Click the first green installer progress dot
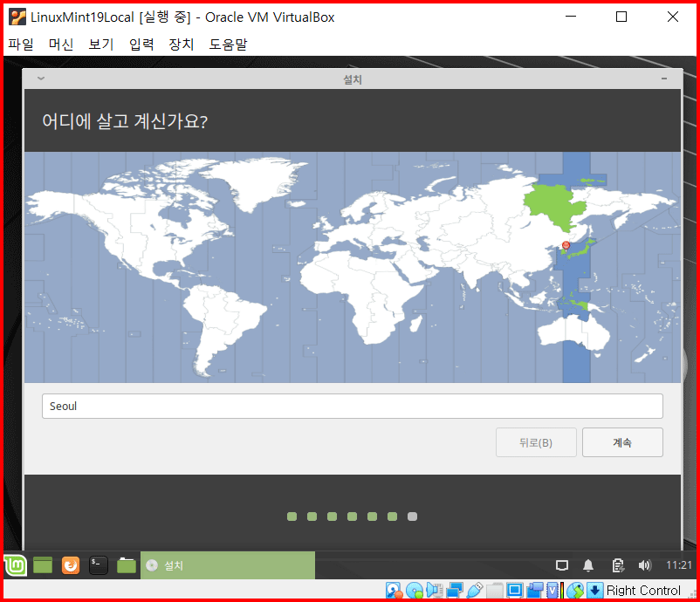The height and width of the screenshot is (602, 700). tap(292, 516)
